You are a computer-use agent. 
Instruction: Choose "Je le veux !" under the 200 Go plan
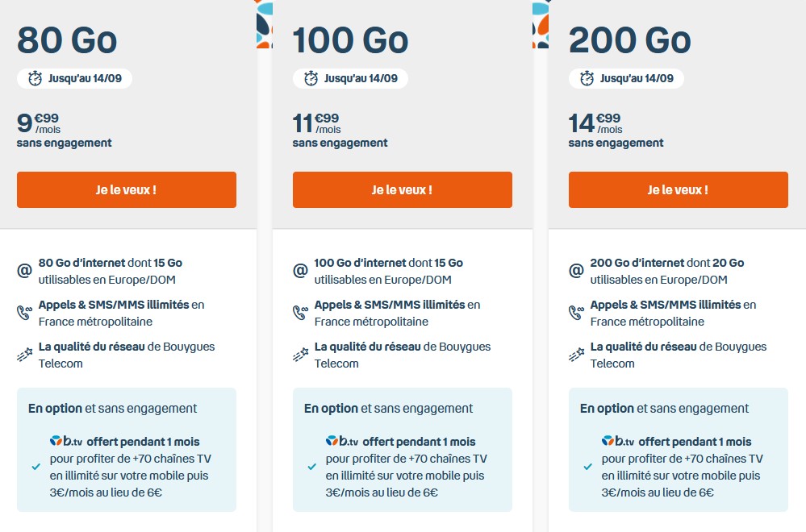pos(678,190)
